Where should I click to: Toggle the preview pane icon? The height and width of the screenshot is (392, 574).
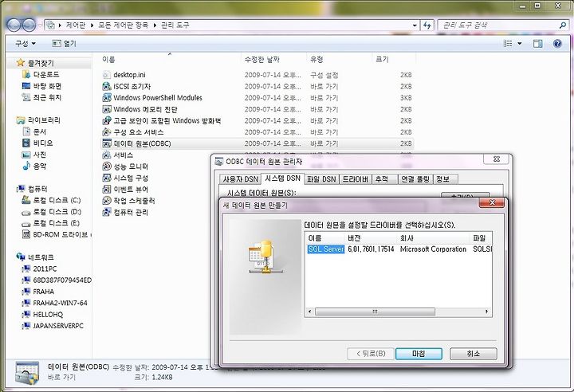tap(538, 44)
